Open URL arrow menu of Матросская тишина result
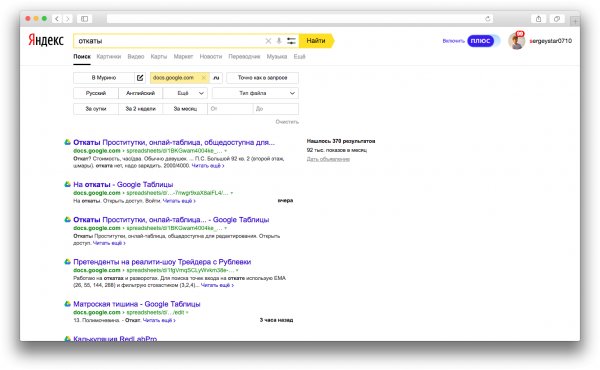 187,313
